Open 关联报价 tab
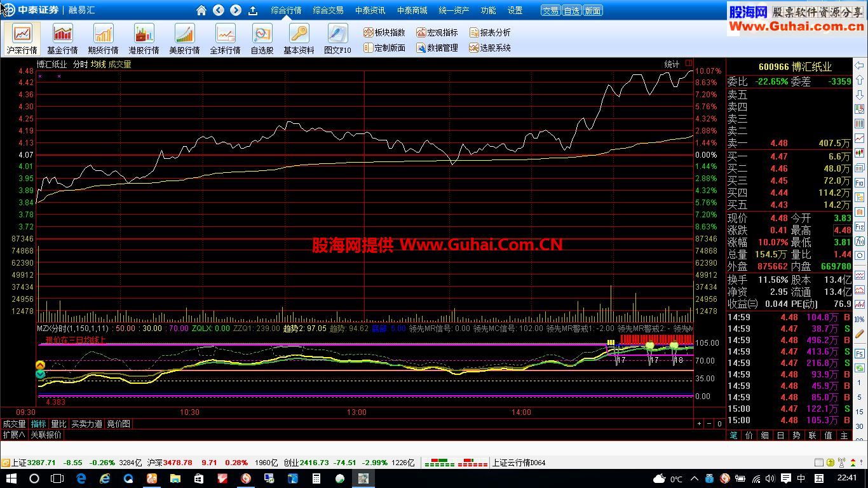 coord(46,435)
